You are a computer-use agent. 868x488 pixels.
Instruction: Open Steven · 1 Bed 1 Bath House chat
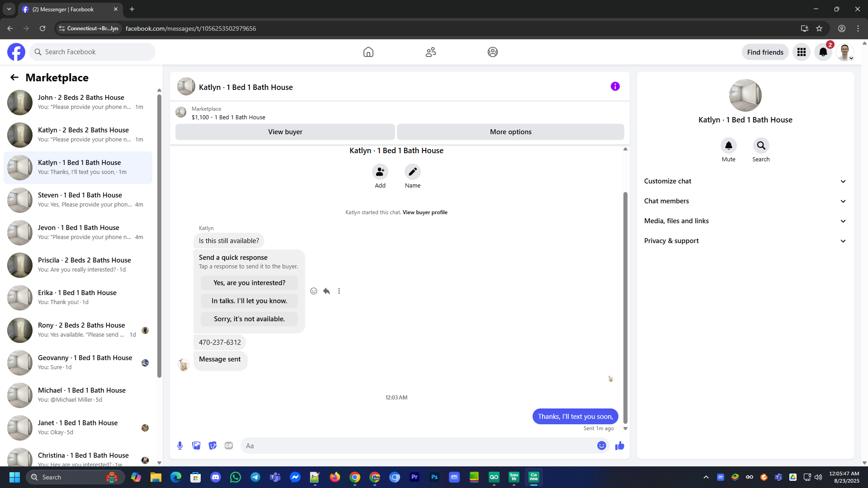pos(79,200)
